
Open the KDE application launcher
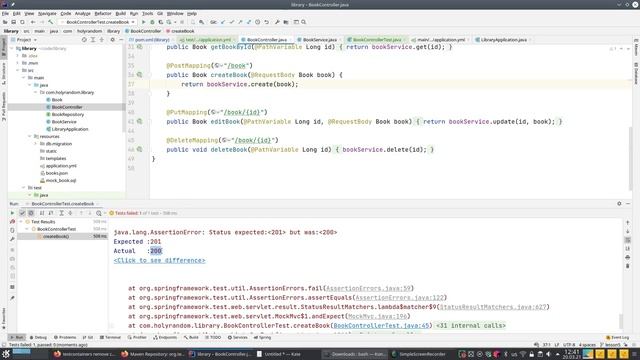coord(6,354)
